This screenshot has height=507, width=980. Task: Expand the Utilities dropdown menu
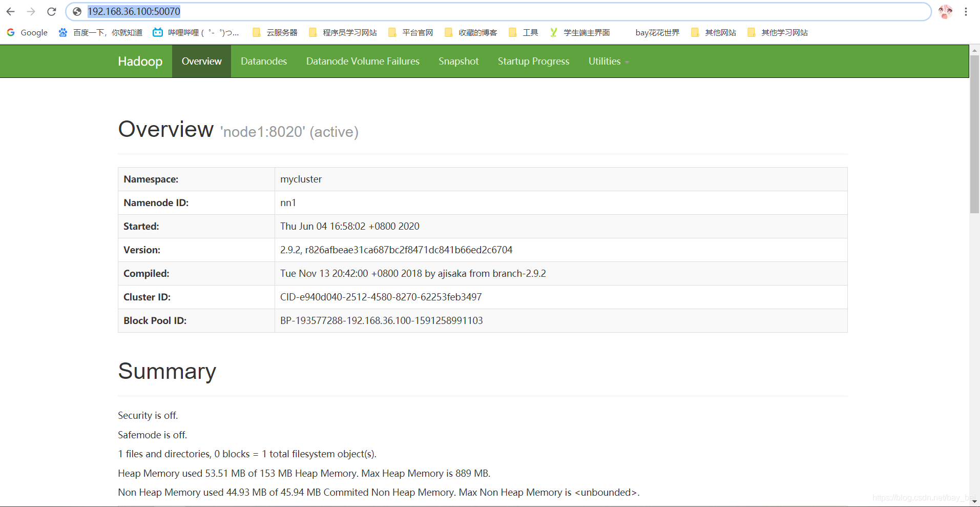(609, 61)
